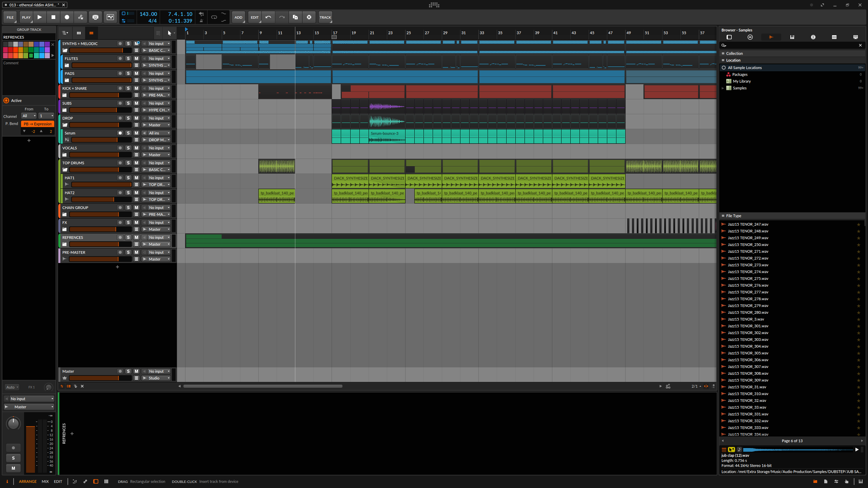868x488 pixels.
Task: Expand the Samples entry under All Sample Locations
Action: pyautogui.click(x=723, y=88)
